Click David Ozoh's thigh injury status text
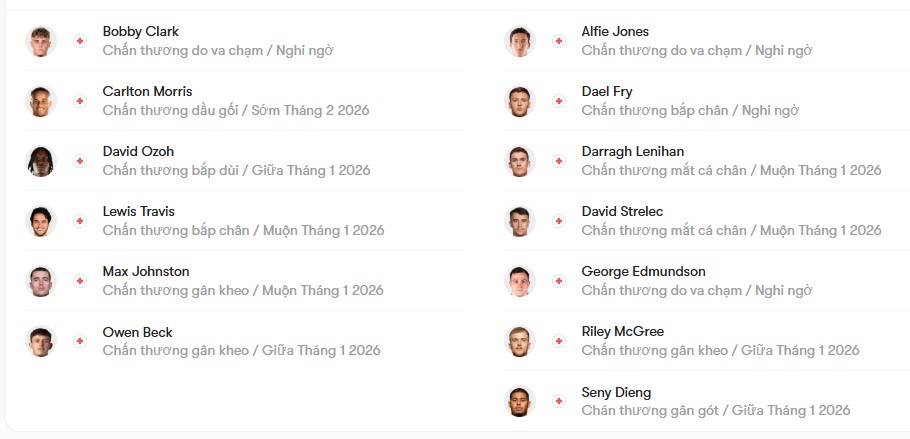 click(x=236, y=171)
